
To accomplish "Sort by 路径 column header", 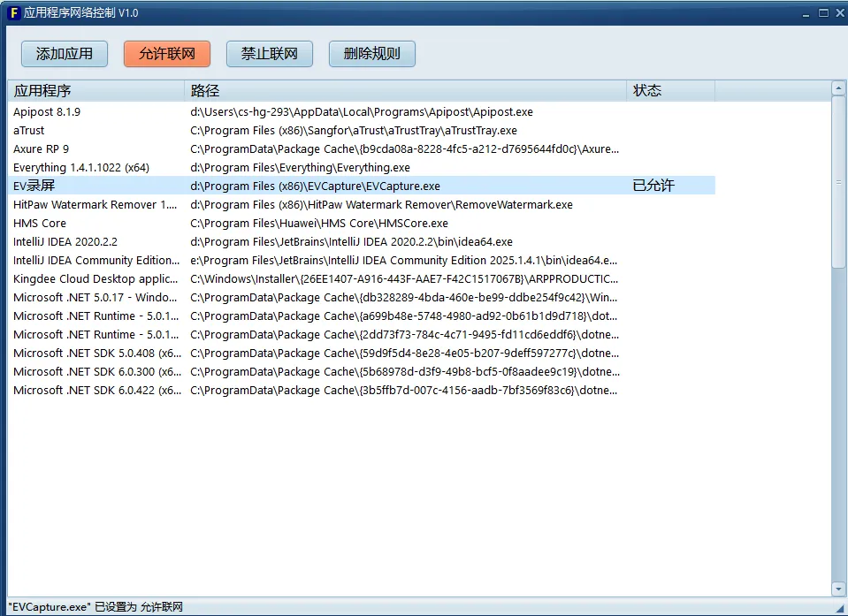I will (x=406, y=91).
